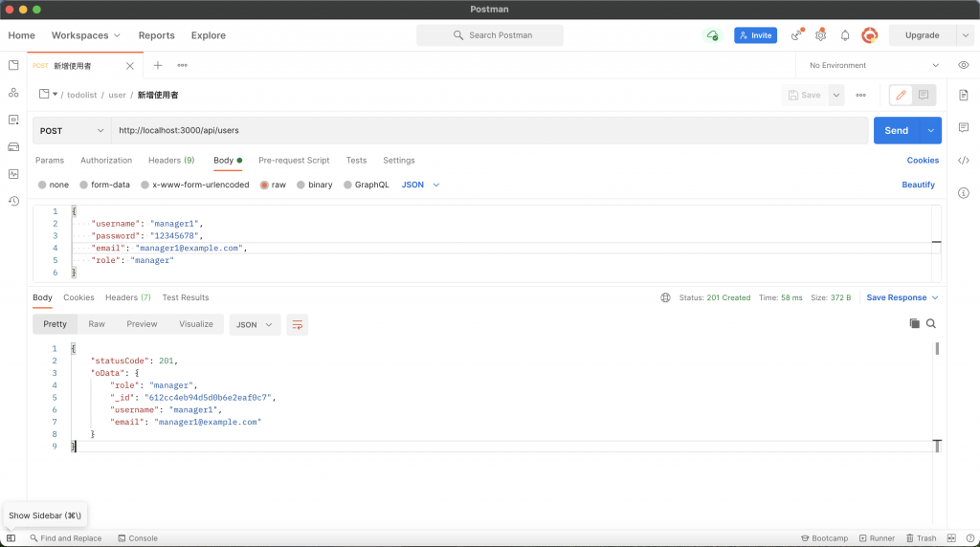Screen dimensions: 980x547
Task: Open the Console in status bar
Action: point(138,538)
